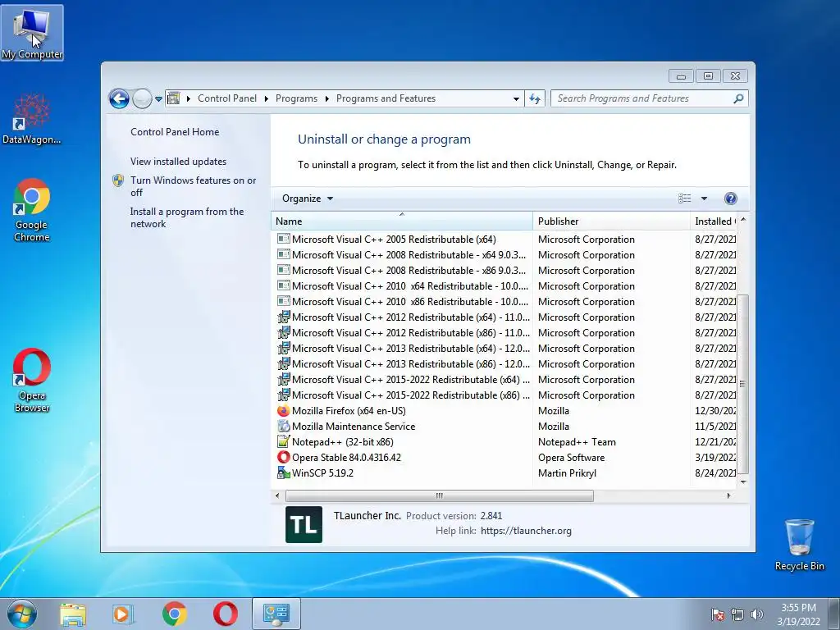Click the Control Panel taskbar button
840x630 pixels.
point(276,614)
